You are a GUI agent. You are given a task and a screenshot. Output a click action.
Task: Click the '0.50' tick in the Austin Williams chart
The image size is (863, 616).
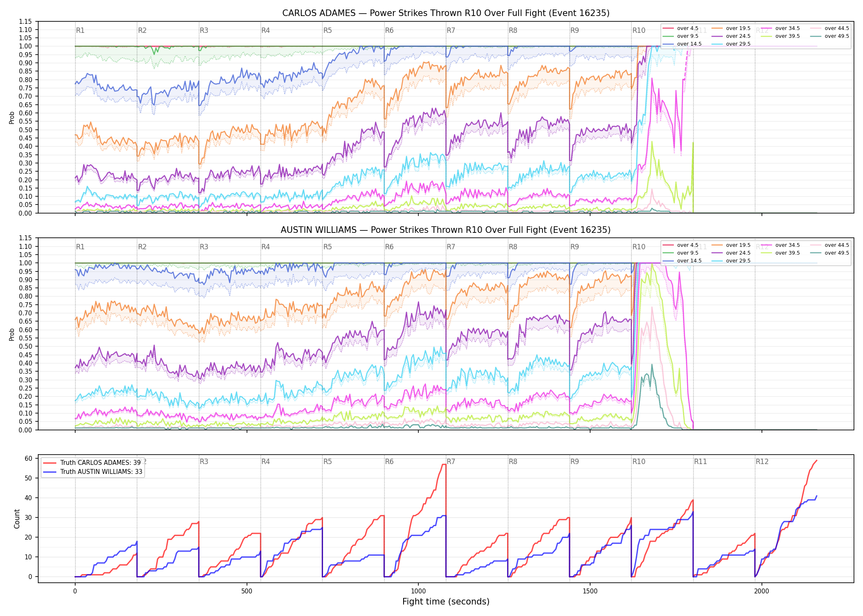[25, 347]
